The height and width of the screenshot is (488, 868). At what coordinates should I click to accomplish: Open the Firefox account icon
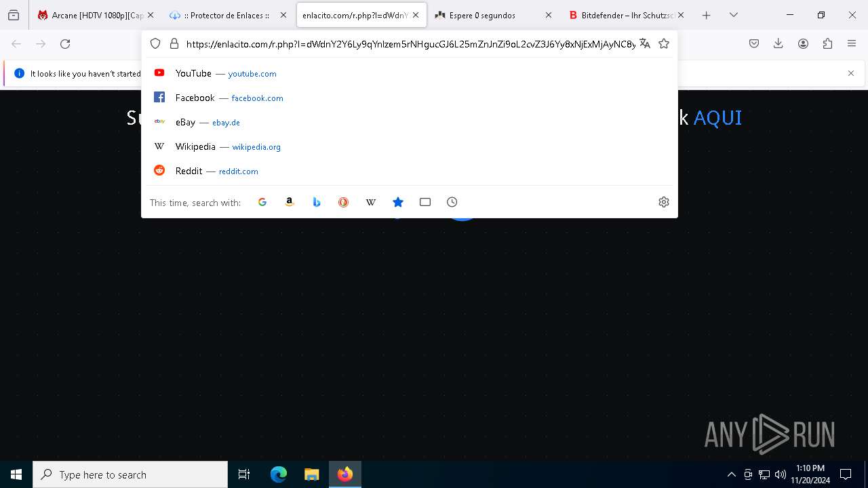pos(803,44)
